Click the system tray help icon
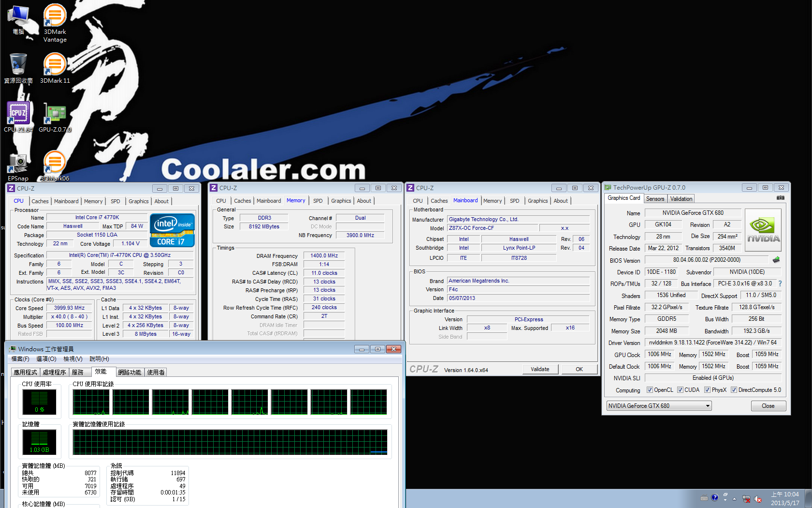812x508 pixels. (x=715, y=498)
